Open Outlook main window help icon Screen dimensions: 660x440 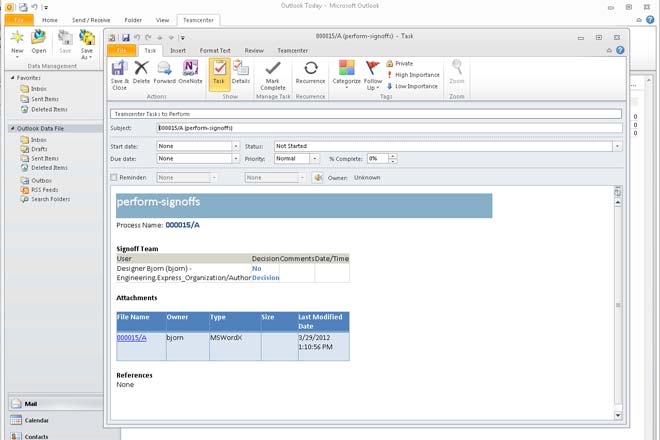[650, 19]
